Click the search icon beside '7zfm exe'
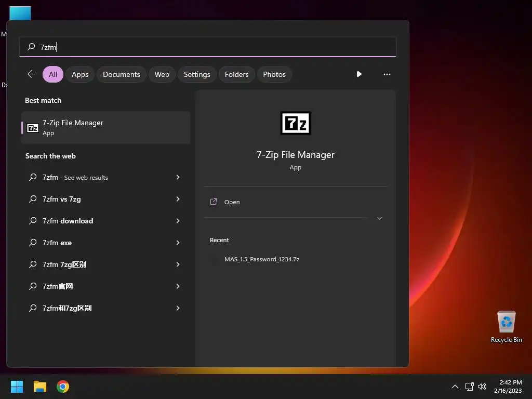Viewport: 532px width, 399px height. point(33,243)
